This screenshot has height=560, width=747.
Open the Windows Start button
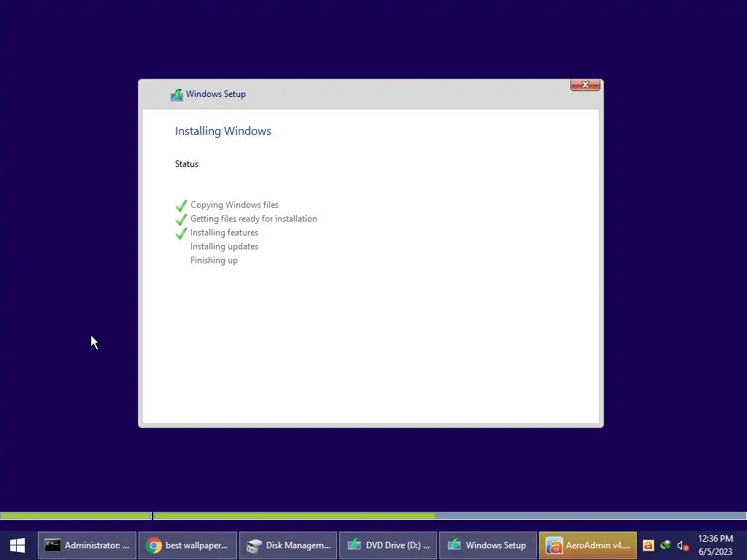coord(18,545)
